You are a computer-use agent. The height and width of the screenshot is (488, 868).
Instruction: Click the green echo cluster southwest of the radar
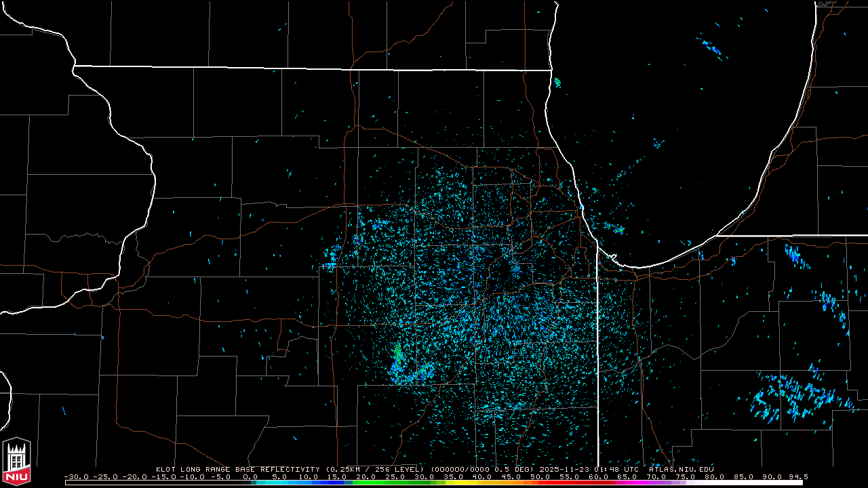(x=397, y=354)
